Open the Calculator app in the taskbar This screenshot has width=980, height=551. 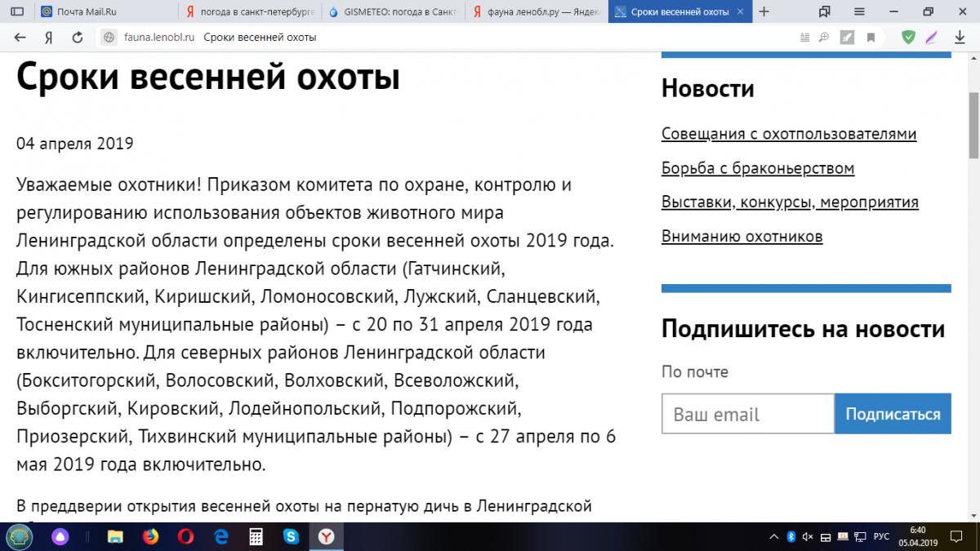(x=256, y=536)
